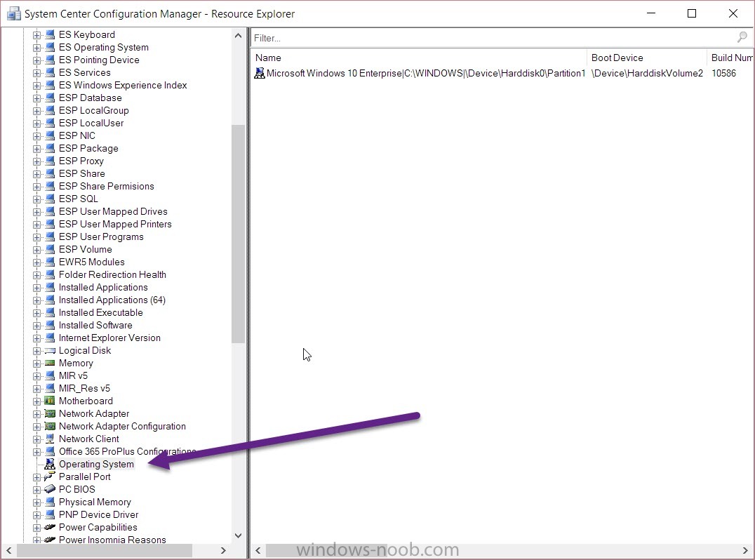
Task: Click the \Device\HarddiskVolume2 boot device cell
Action: tap(647, 73)
